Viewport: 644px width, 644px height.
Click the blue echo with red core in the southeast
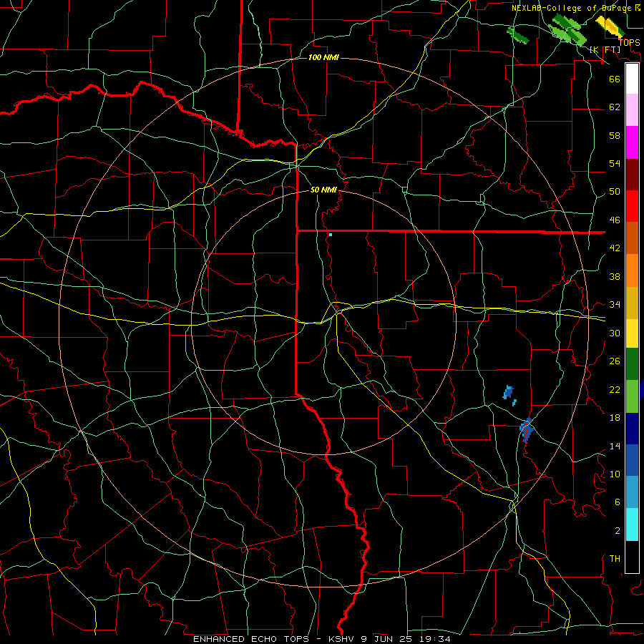pyautogui.click(x=527, y=429)
